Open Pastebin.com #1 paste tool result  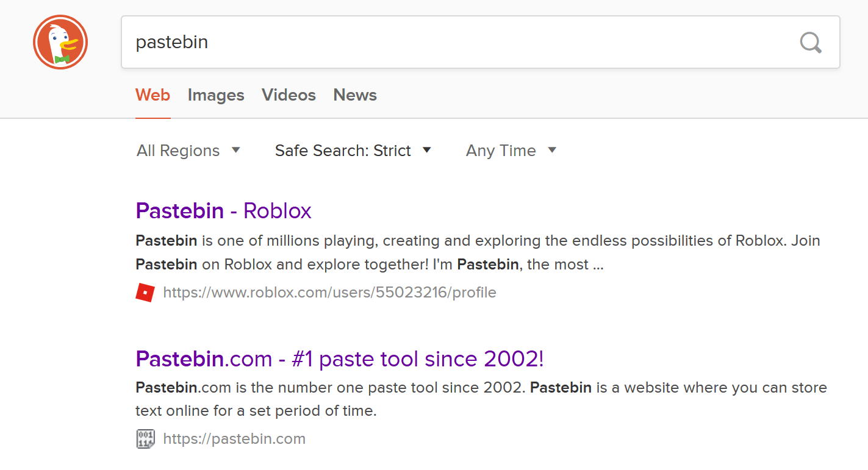point(339,359)
